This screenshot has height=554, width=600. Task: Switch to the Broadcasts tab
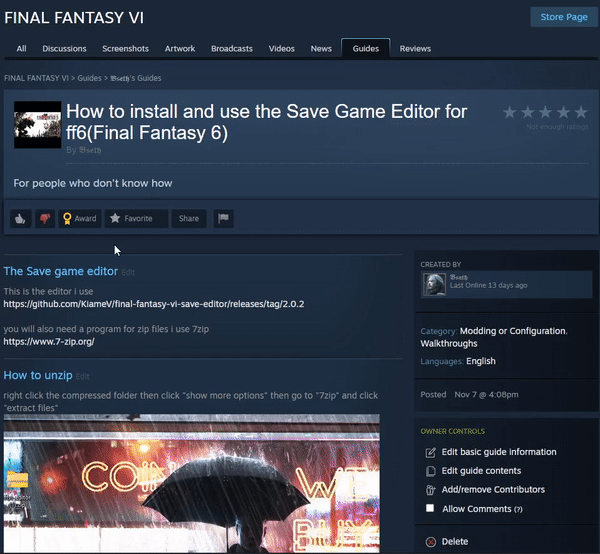click(x=232, y=49)
